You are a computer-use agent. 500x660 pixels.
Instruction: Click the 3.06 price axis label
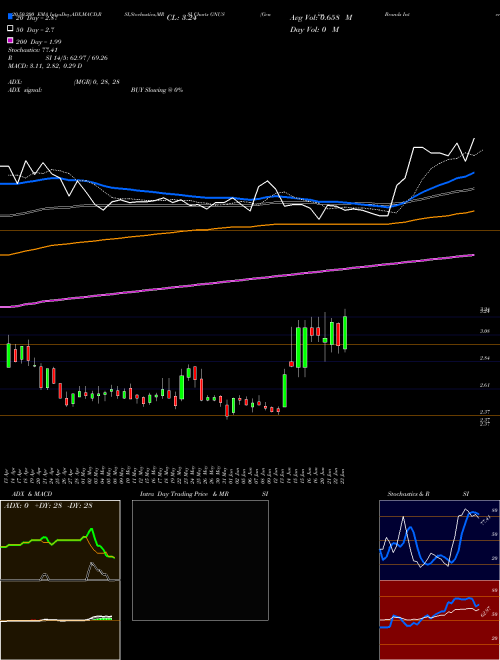(484, 331)
